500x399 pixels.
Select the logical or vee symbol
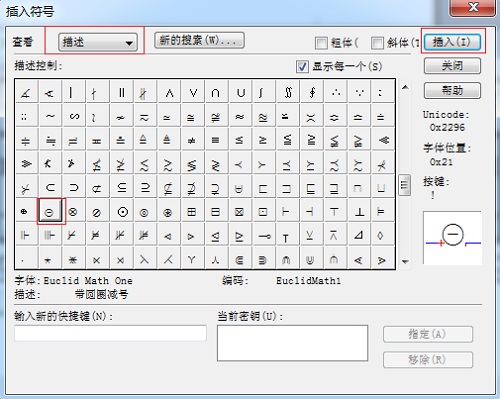coord(193,92)
